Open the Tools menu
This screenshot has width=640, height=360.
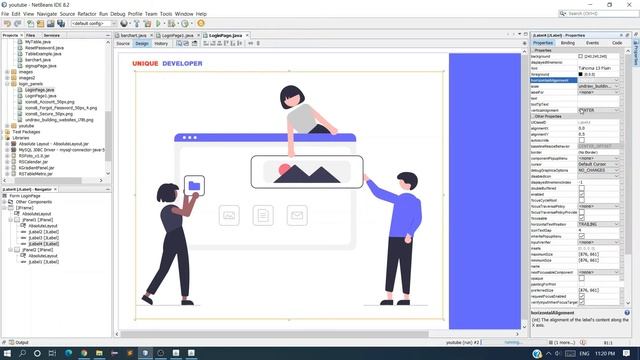pyautogui.click(x=166, y=14)
